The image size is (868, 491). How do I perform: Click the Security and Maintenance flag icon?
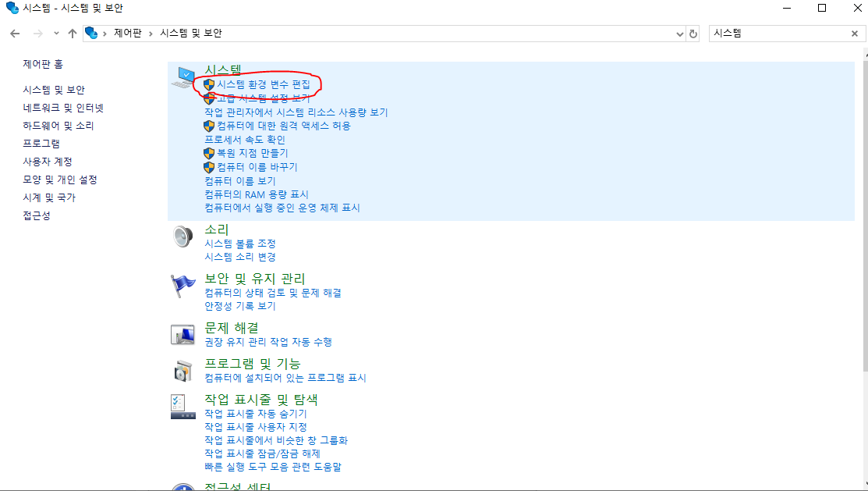coord(183,286)
